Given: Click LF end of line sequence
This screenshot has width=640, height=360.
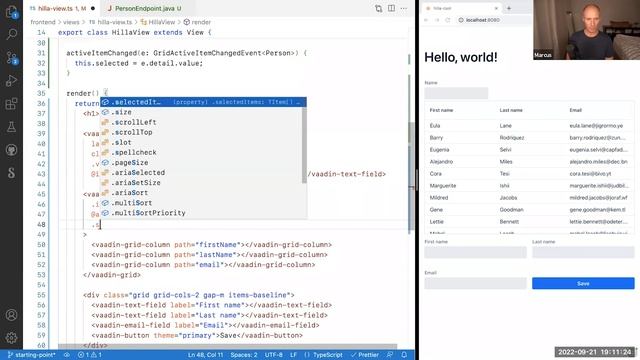Looking at the screenshot, I should 293,355.
